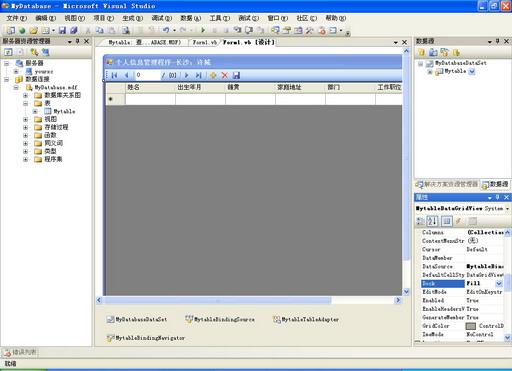
Task: Click the Refresh icon in Server Explorer
Action: point(8,52)
